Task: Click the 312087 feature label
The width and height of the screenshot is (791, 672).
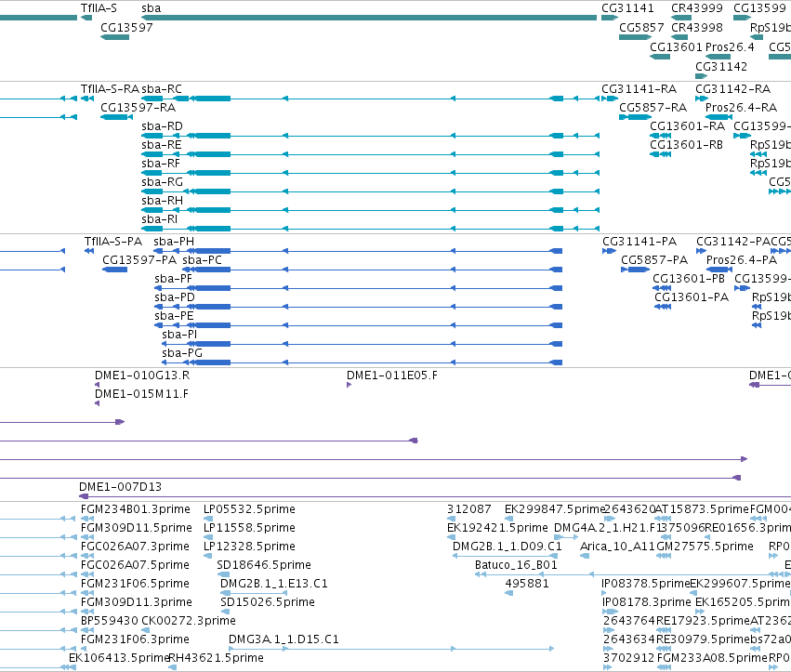Action: 469,509
